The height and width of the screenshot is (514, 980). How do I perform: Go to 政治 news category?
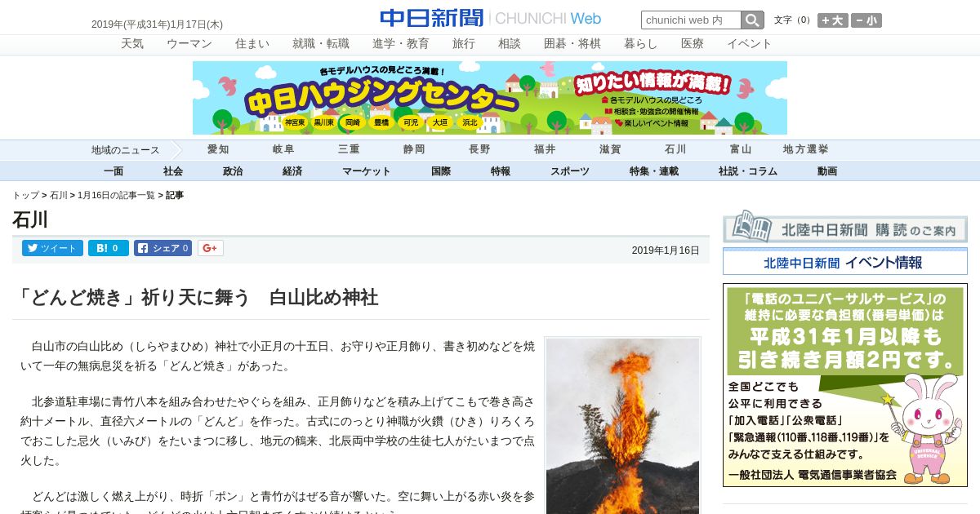click(x=233, y=171)
